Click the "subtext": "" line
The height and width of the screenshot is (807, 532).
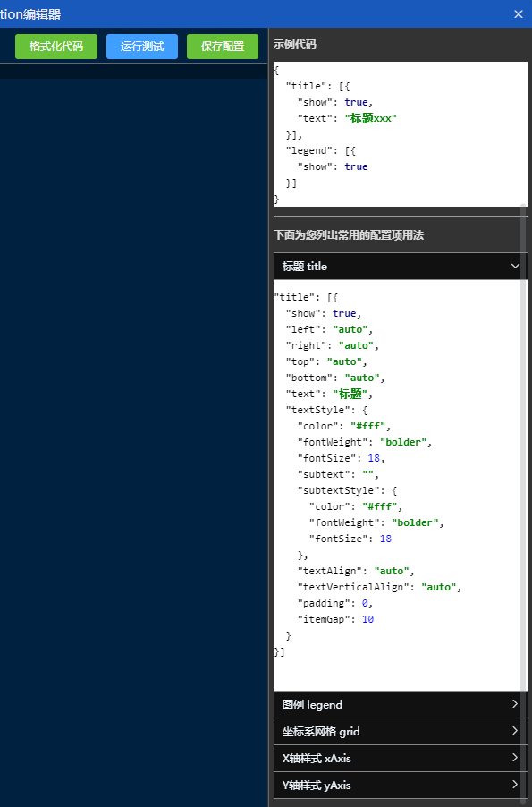(338, 474)
